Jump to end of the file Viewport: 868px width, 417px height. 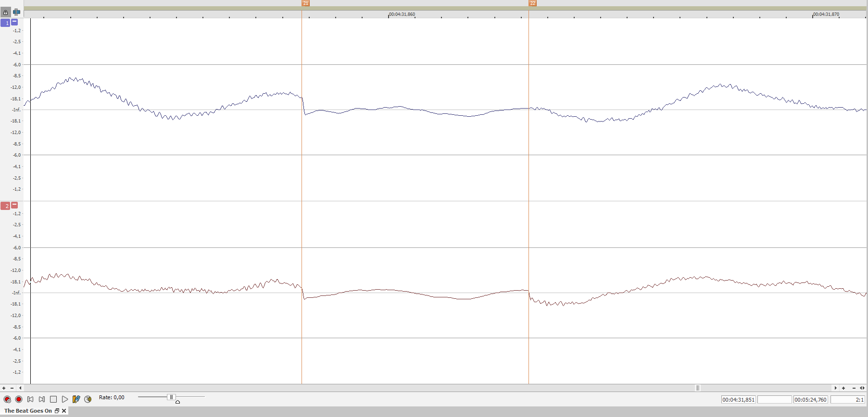(42, 399)
